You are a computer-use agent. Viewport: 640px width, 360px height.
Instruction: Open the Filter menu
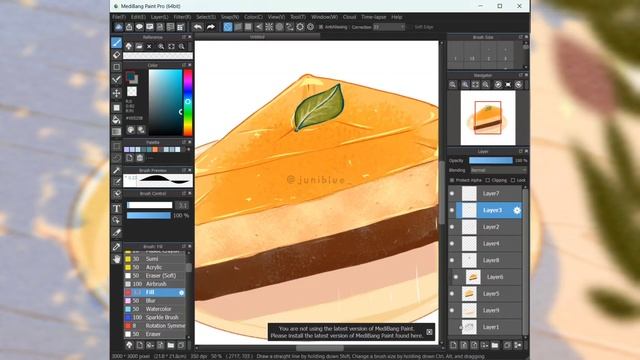(182, 17)
